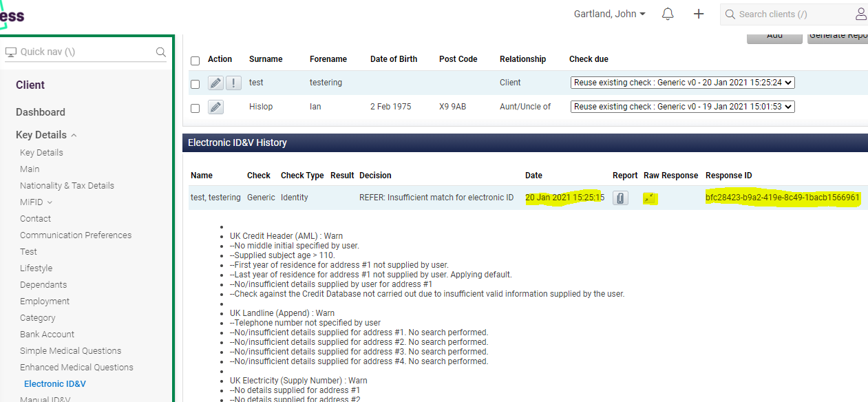
Task: Edit the testing client record via pencil icon
Action: coord(215,82)
